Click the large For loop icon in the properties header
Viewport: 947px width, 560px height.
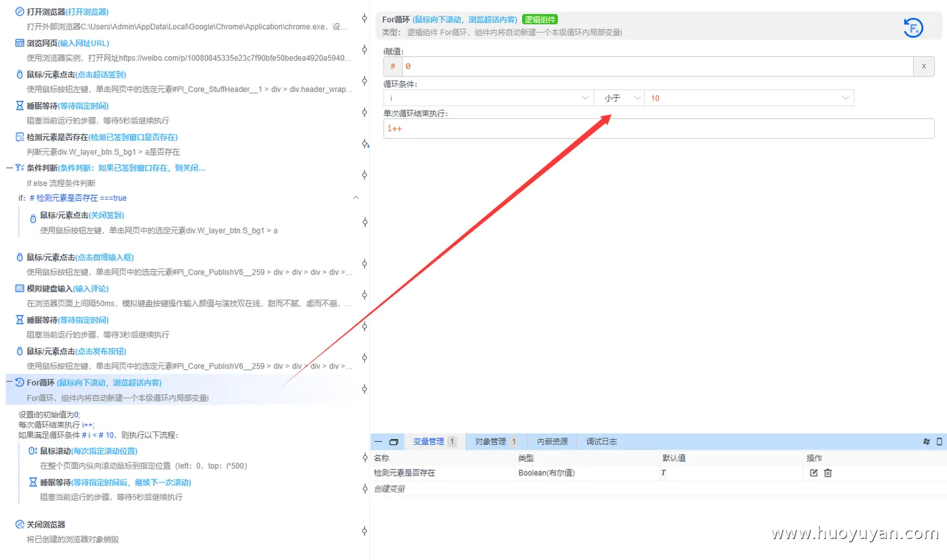[x=914, y=27]
